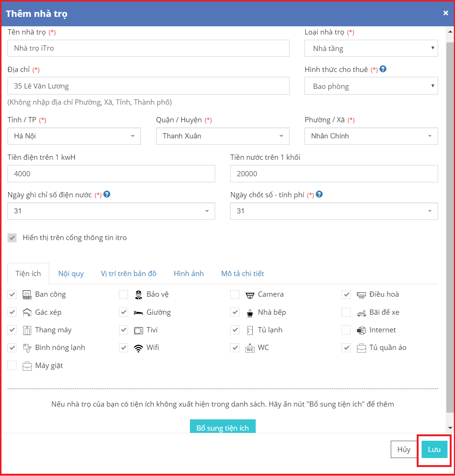Click the Điều hoà air conditioner icon
The image size is (455, 476).
click(361, 295)
